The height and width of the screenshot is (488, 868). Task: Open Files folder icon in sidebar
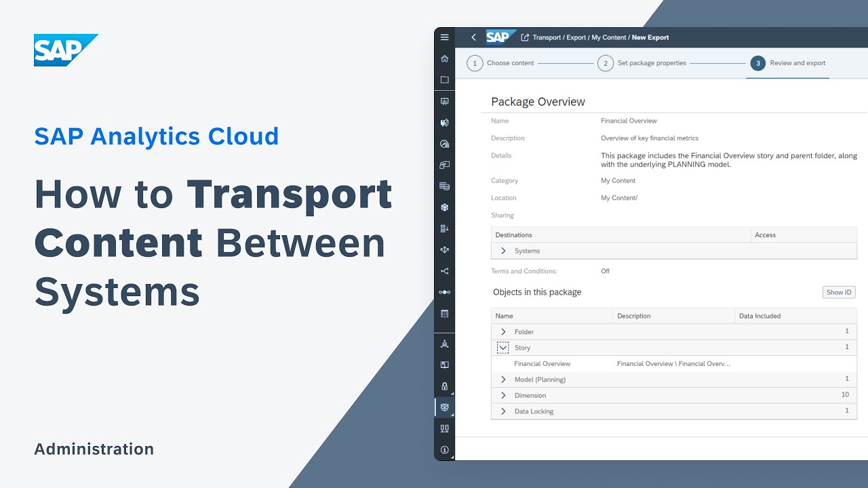(x=444, y=80)
